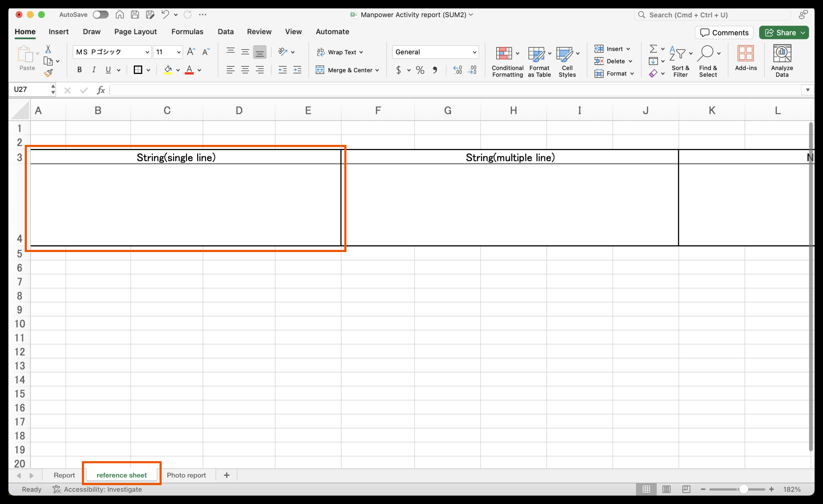Click the Name Box showing U27
This screenshot has height=504, width=823.
30,89
